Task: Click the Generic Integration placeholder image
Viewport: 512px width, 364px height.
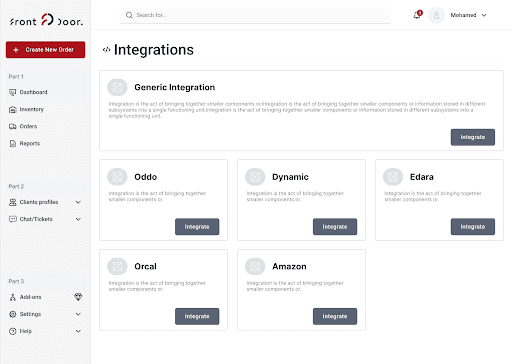Action: tap(117, 87)
